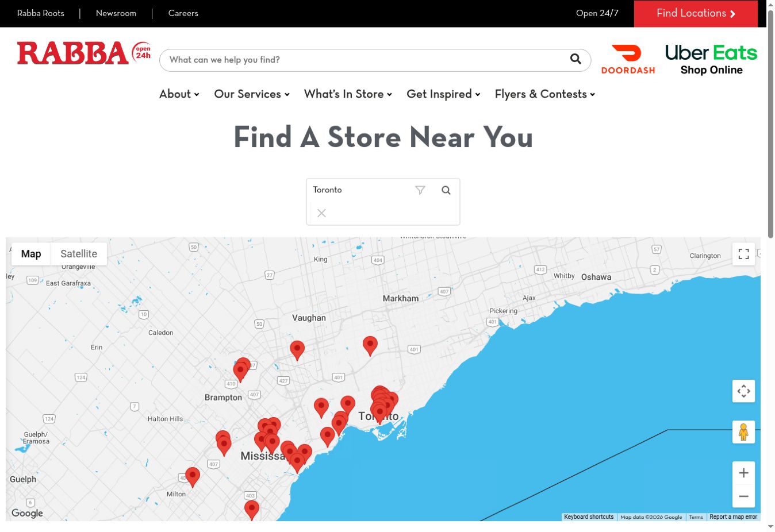Expand the Get Inspired menu
This screenshot has width=775, height=532.
[443, 94]
